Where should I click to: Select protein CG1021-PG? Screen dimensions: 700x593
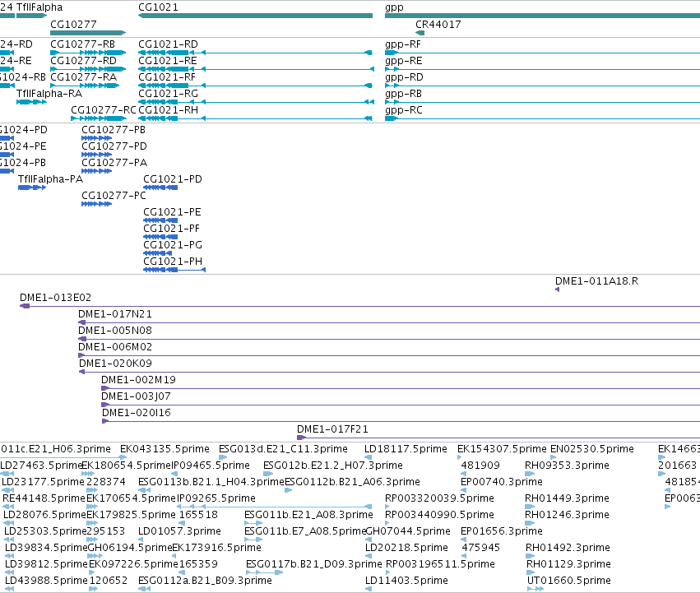tap(158, 253)
